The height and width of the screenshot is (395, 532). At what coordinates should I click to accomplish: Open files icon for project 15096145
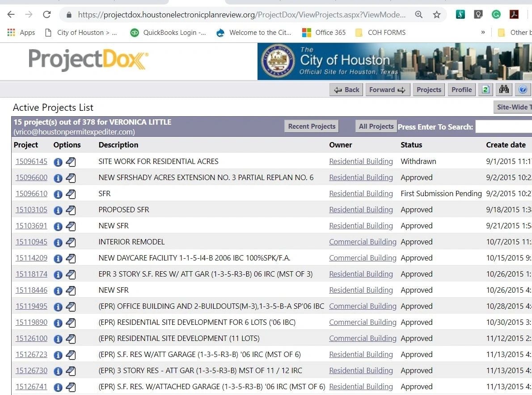click(x=71, y=162)
